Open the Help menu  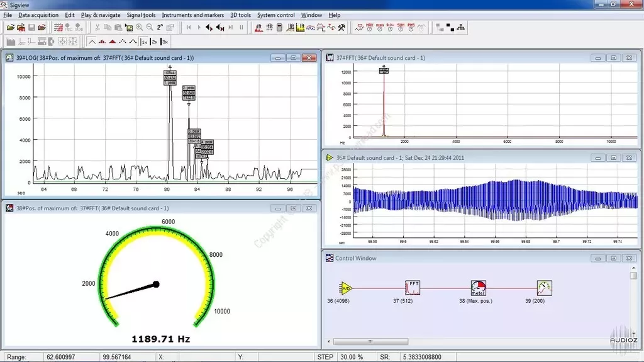pyautogui.click(x=335, y=15)
